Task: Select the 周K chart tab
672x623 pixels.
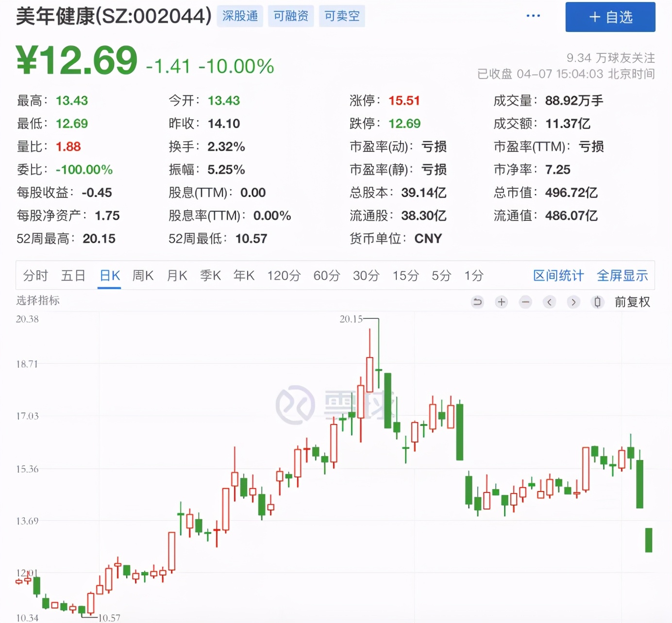Action: coord(143,276)
